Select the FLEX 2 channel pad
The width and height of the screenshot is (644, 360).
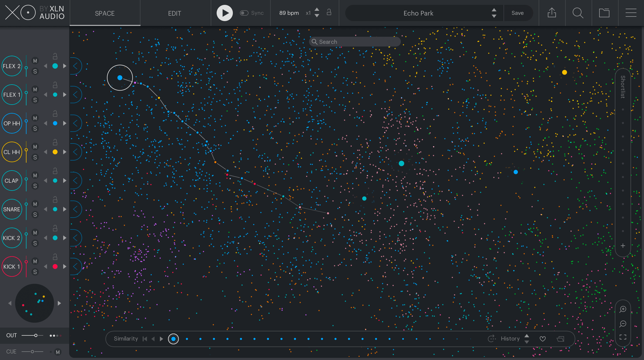click(x=12, y=66)
